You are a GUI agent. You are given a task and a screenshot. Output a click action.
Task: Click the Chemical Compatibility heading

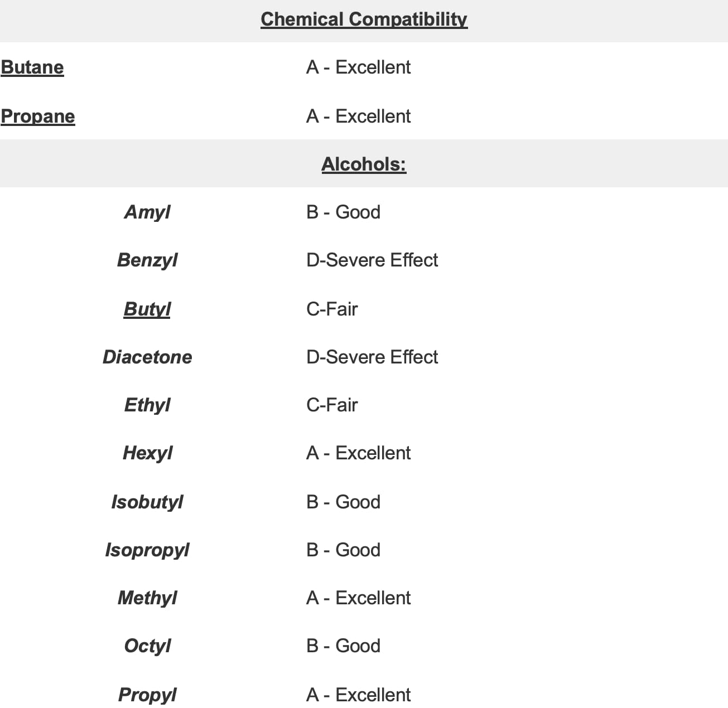coord(364,19)
